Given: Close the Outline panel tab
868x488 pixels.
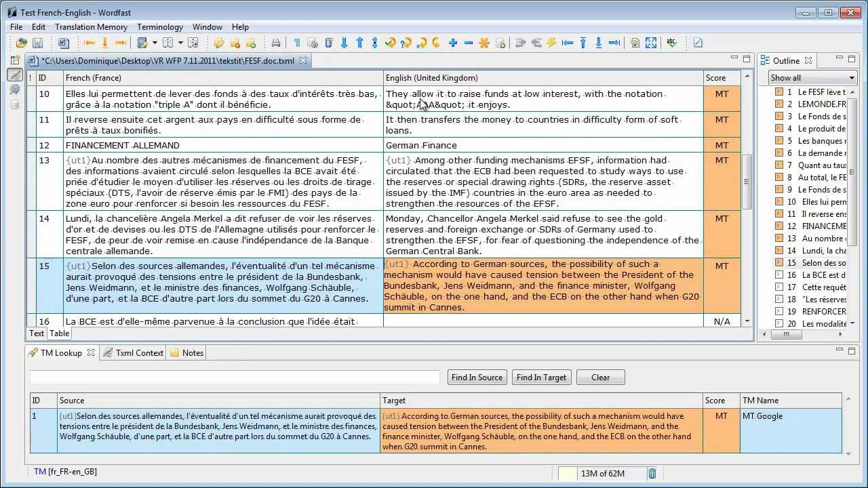Looking at the screenshot, I should [808, 60].
